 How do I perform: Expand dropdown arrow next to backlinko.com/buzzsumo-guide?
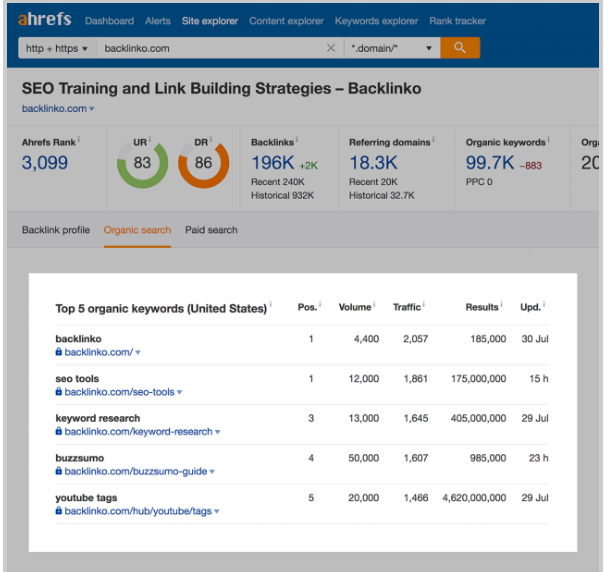[212, 472]
